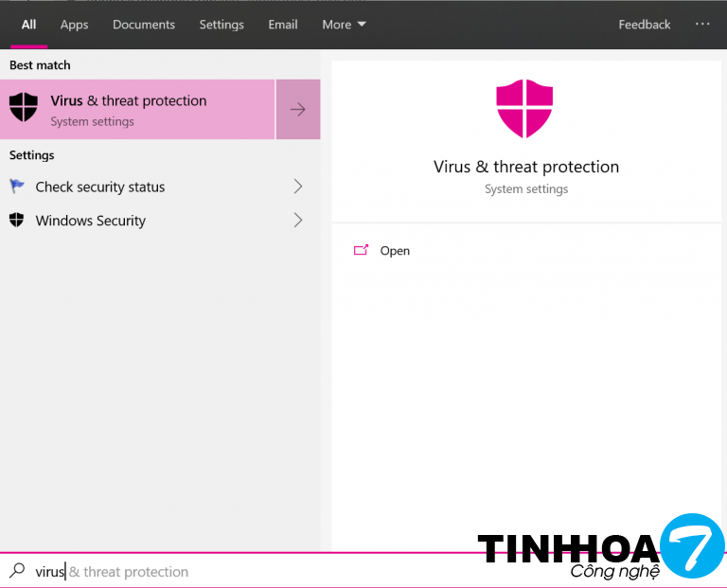Open the More filter dropdown
The height and width of the screenshot is (588, 727).
[344, 25]
